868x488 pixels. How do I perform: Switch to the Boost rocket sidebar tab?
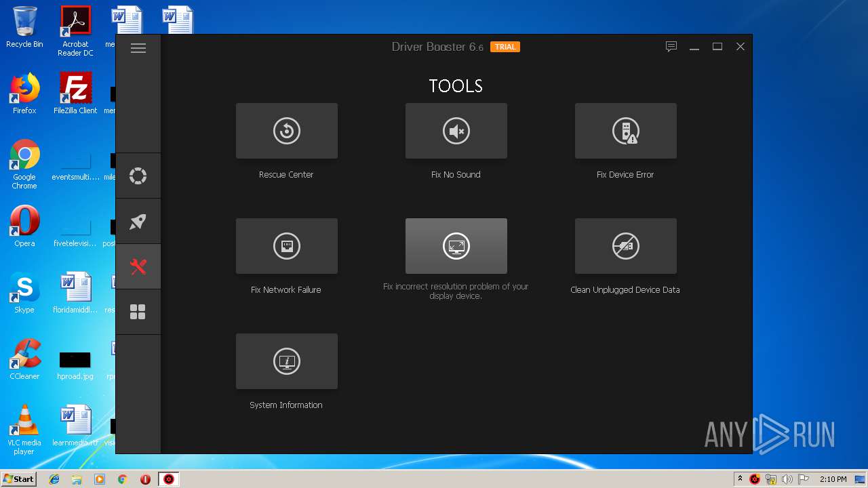[x=138, y=222]
